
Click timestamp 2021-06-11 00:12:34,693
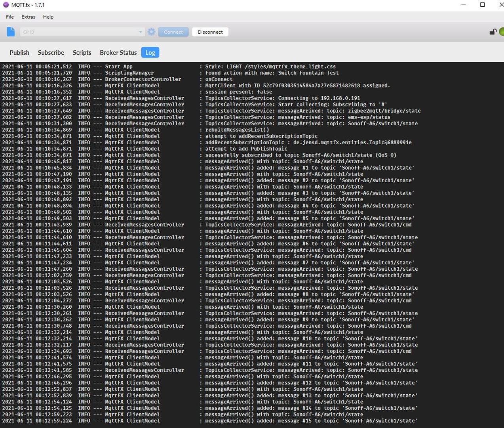(37, 351)
